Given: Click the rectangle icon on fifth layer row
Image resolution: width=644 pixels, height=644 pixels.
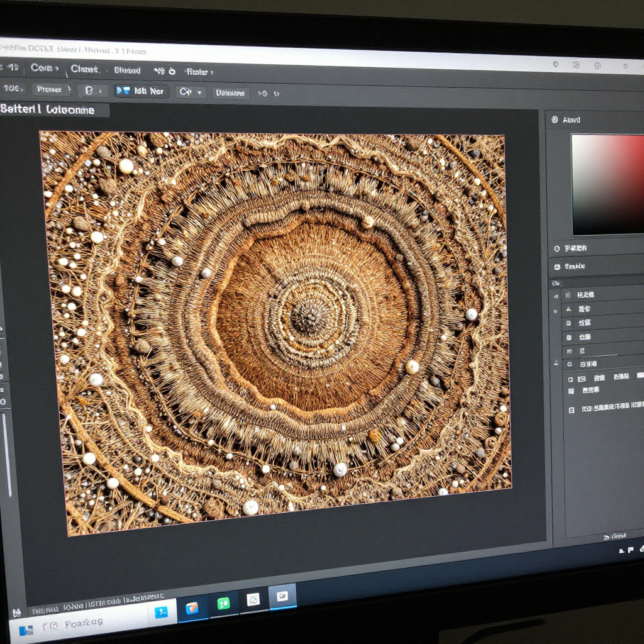Looking at the screenshot, I should click(570, 351).
